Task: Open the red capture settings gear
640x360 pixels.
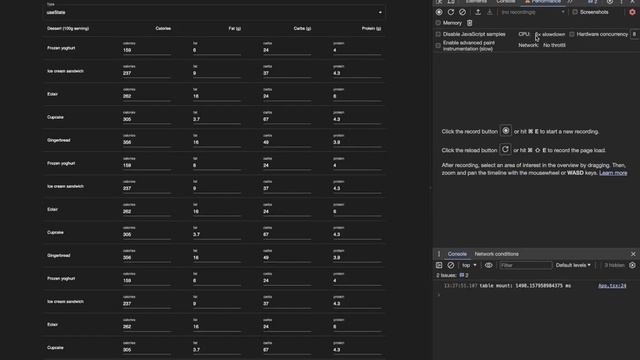Action: [x=632, y=12]
